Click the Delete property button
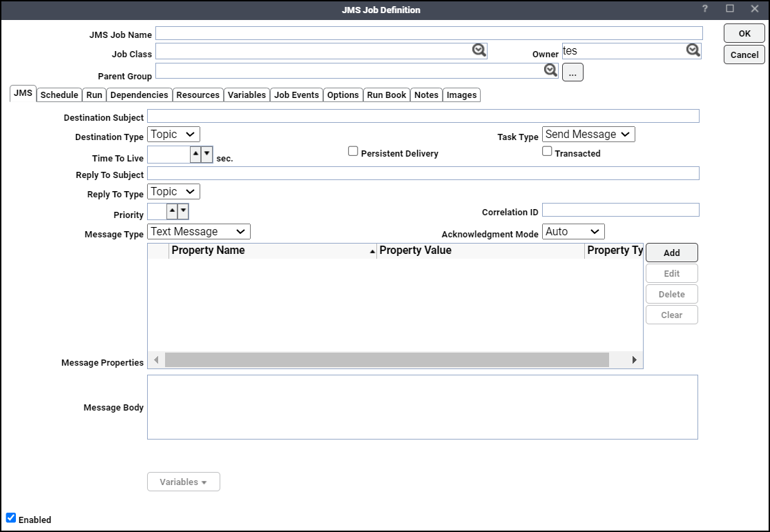Image resolution: width=770 pixels, height=532 pixels. coord(672,294)
